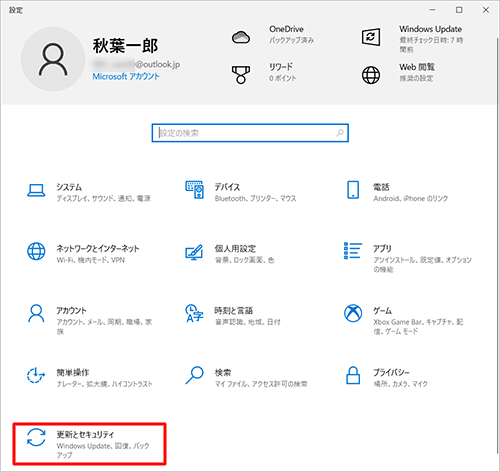Click the user profile avatar picture

tap(53, 59)
